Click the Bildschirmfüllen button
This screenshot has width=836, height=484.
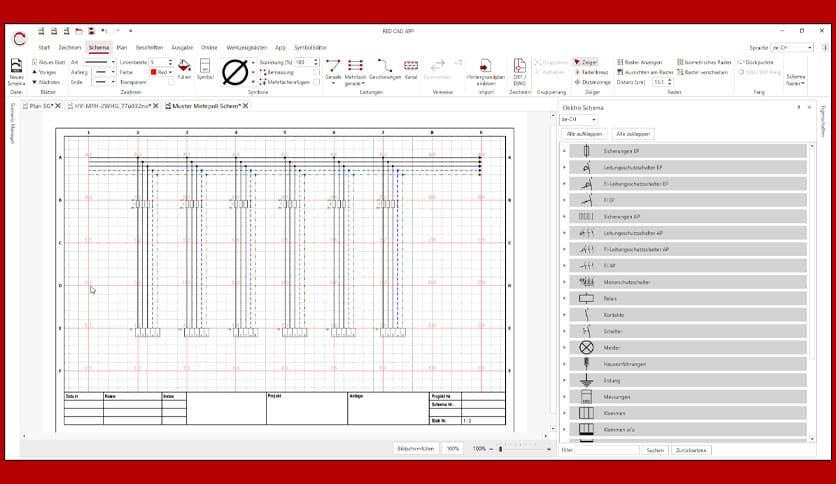click(x=416, y=449)
